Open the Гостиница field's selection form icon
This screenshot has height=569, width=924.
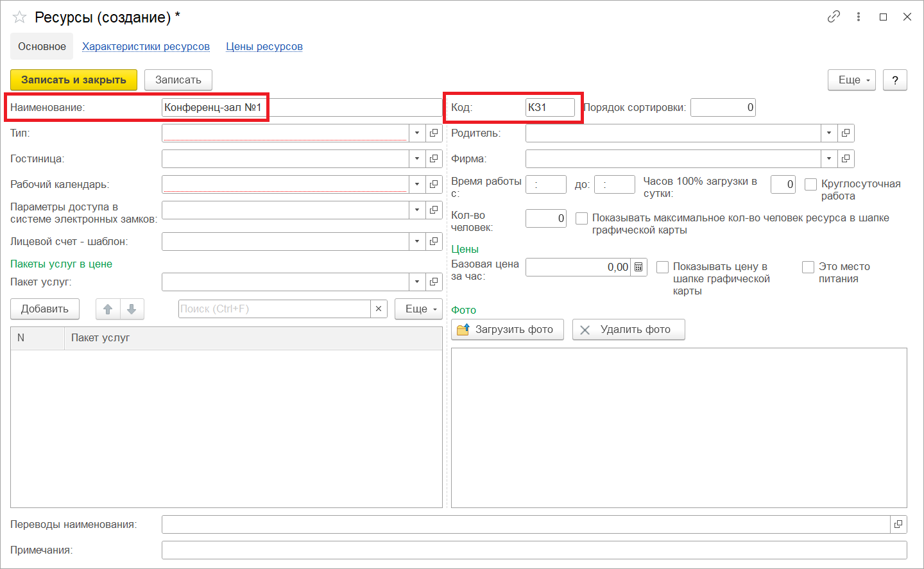(434, 158)
